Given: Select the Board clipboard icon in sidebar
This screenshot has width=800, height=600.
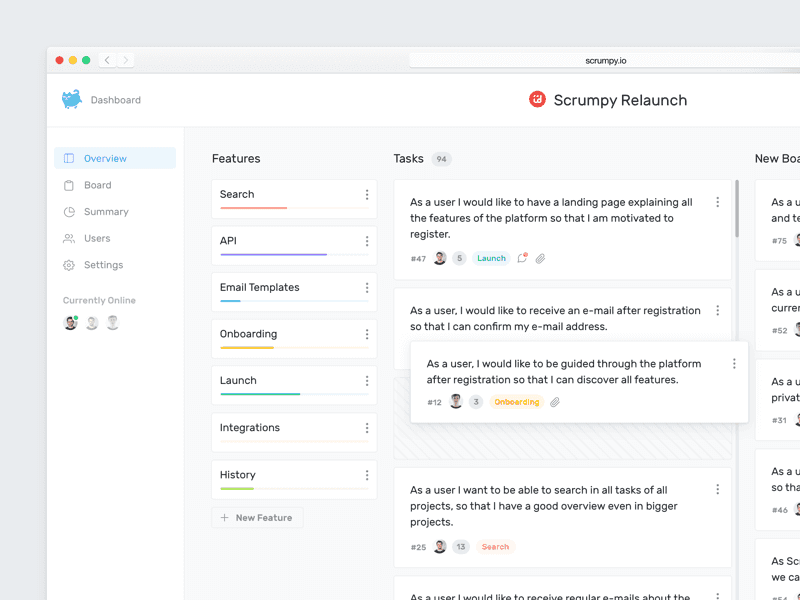Looking at the screenshot, I should (68, 185).
